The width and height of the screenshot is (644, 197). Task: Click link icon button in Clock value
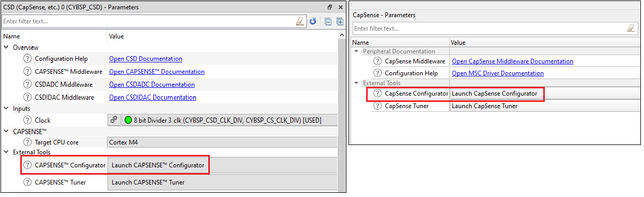point(114,120)
